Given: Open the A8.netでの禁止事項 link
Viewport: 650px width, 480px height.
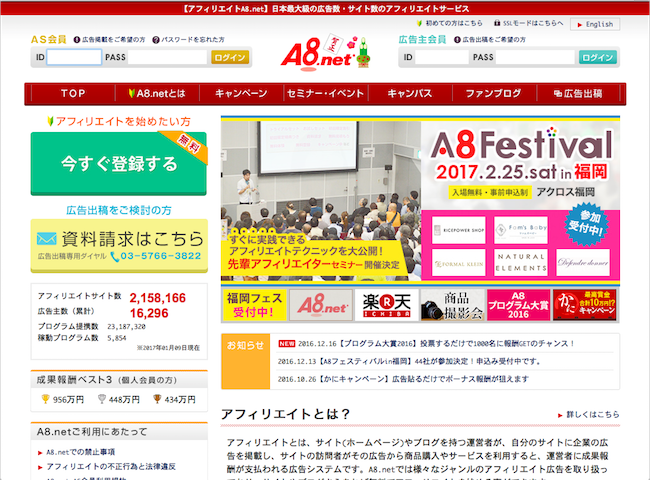Looking at the screenshot, I should pyautogui.click(x=80, y=452).
